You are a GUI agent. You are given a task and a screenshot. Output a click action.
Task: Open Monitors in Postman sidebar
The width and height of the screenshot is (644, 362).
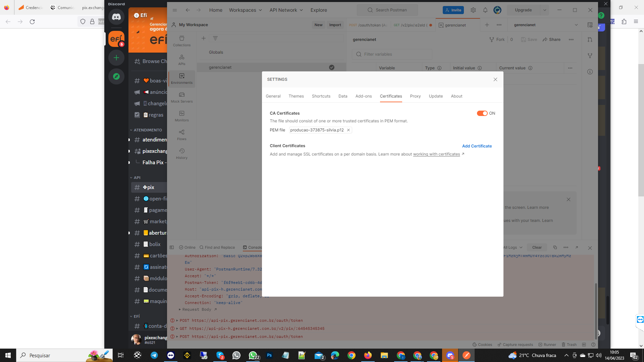[x=182, y=116]
